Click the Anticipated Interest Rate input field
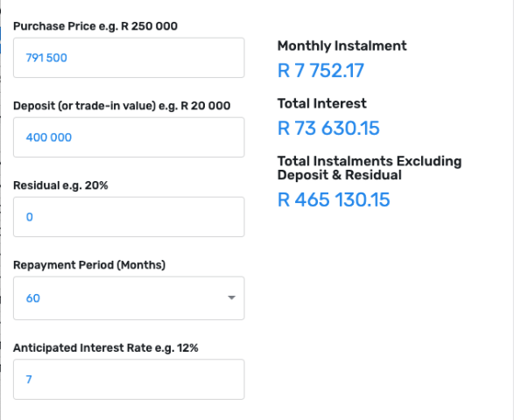This screenshot has width=514, height=420. point(129,380)
